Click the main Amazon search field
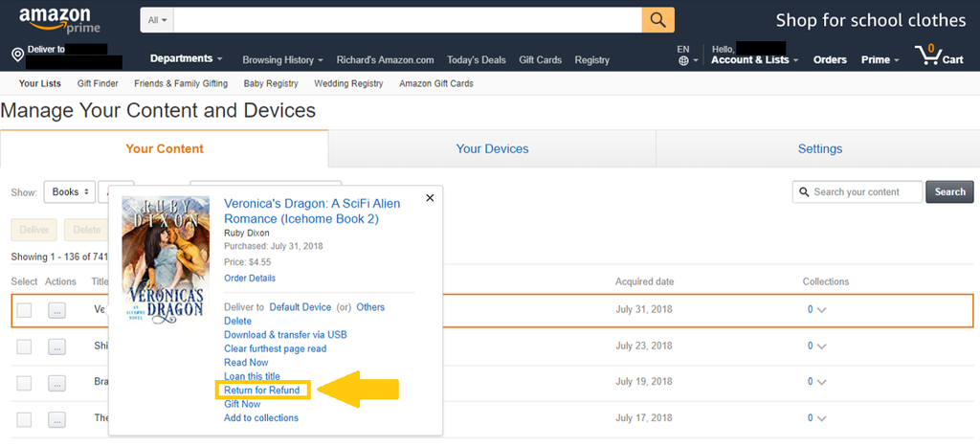Screen dimensions: 980x447 pyautogui.click(x=408, y=20)
